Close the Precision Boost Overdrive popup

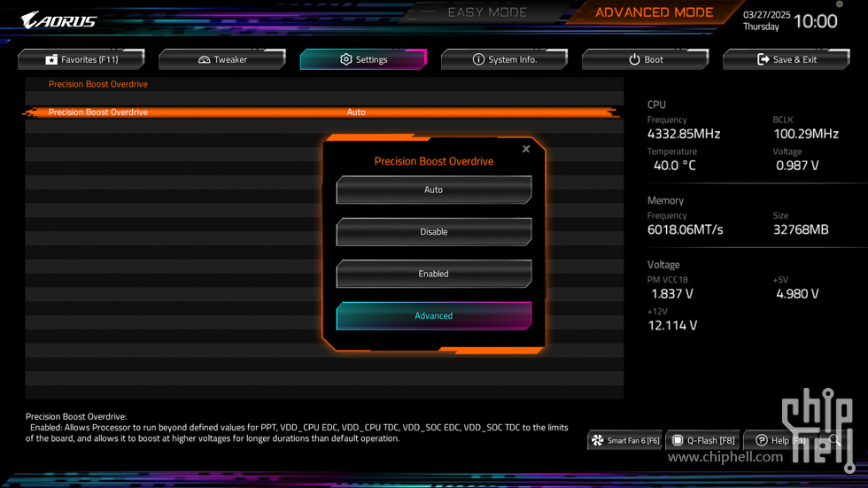point(526,149)
